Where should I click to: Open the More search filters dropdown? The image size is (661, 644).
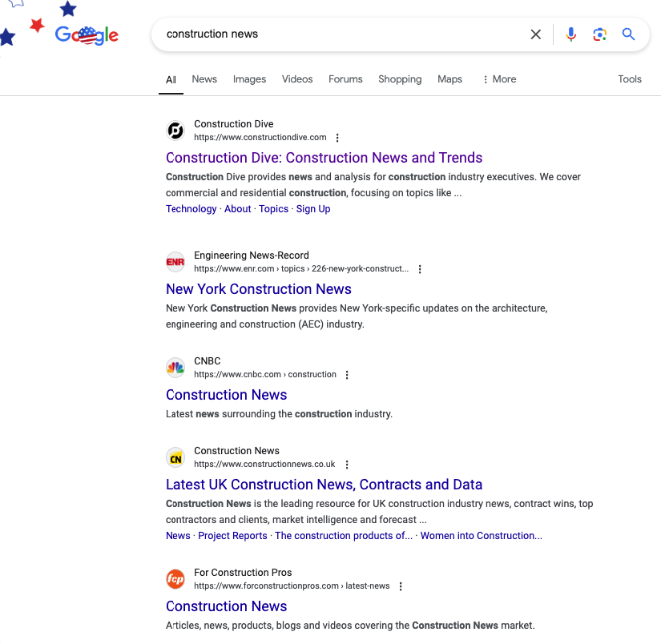(x=499, y=79)
